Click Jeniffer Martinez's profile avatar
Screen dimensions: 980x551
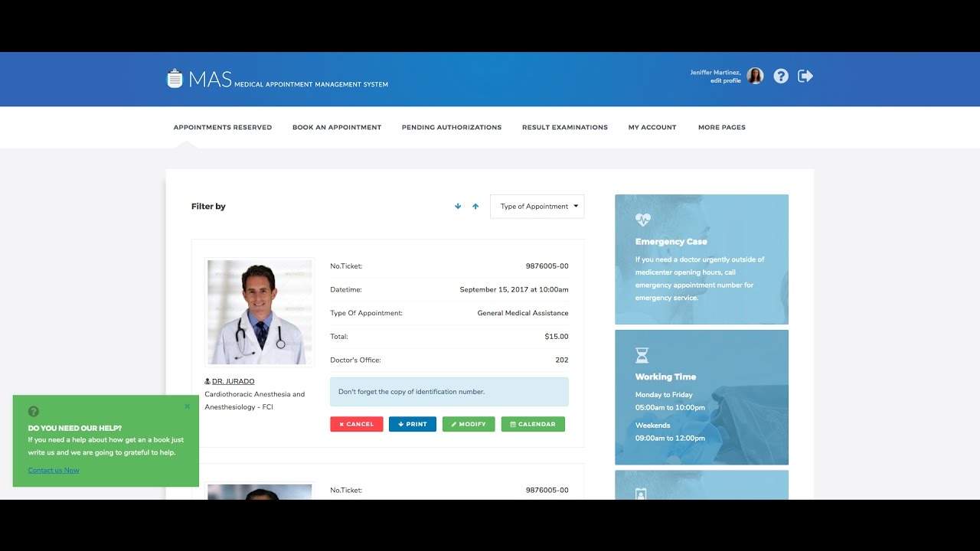[755, 76]
